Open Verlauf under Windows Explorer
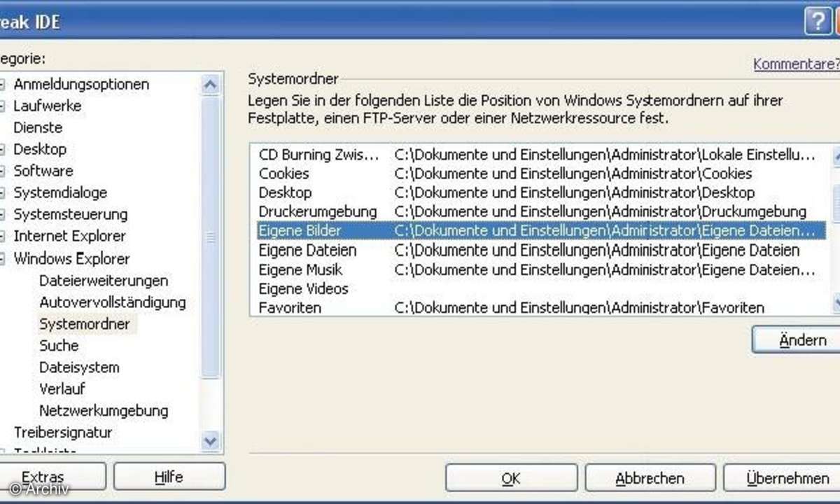The height and width of the screenshot is (504, 840). [62, 389]
